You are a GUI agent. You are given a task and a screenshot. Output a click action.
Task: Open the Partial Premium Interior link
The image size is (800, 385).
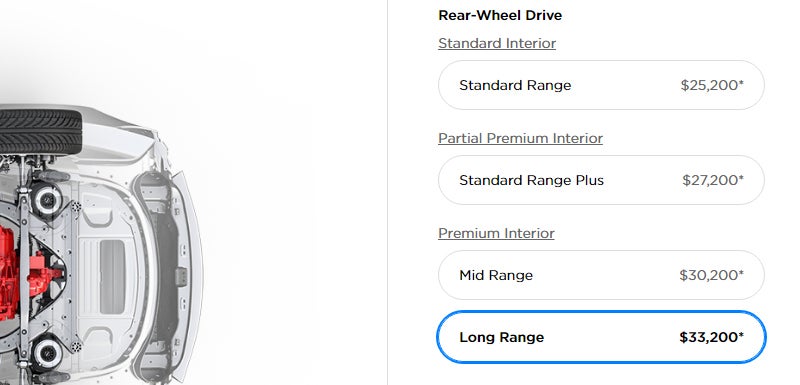520,138
